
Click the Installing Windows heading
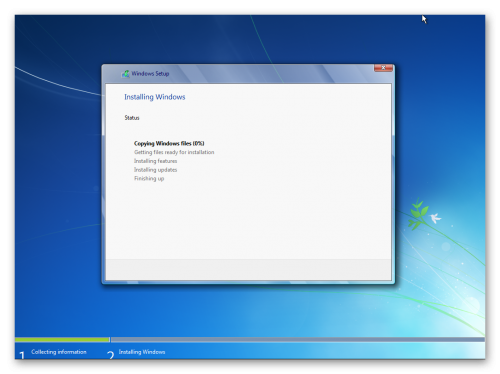(155, 97)
